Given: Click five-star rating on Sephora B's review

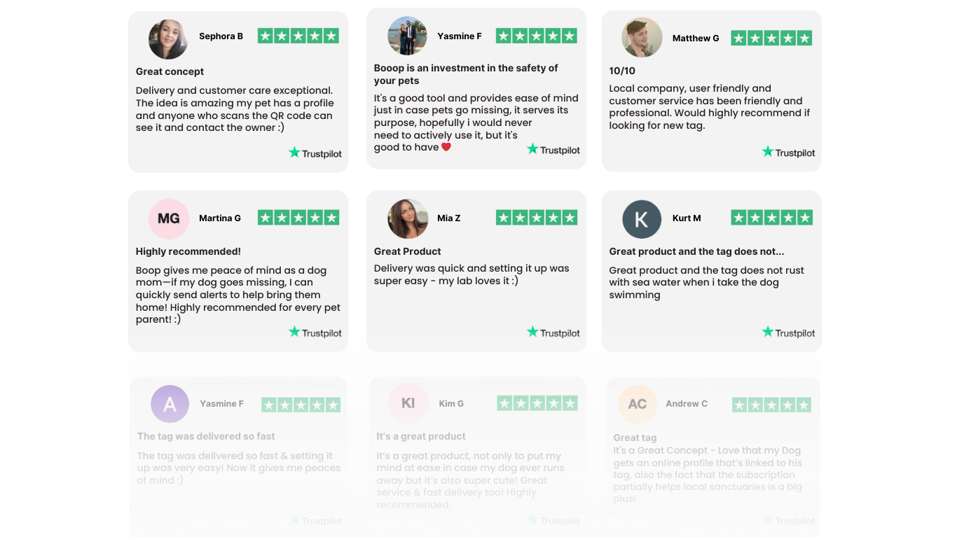Looking at the screenshot, I should click(x=298, y=36).
